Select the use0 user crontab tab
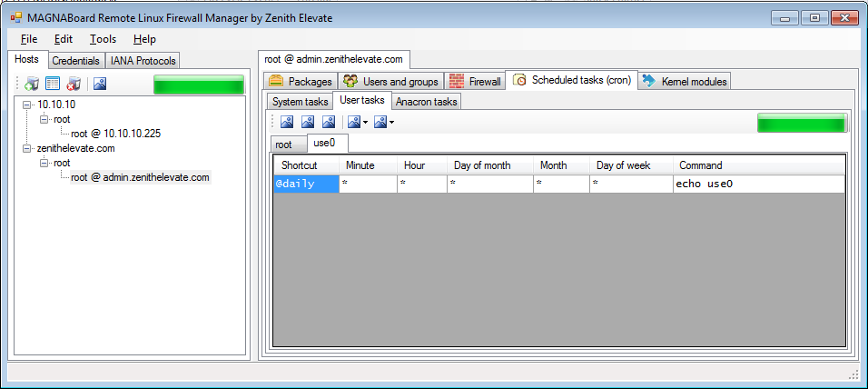 pos(328,143)
